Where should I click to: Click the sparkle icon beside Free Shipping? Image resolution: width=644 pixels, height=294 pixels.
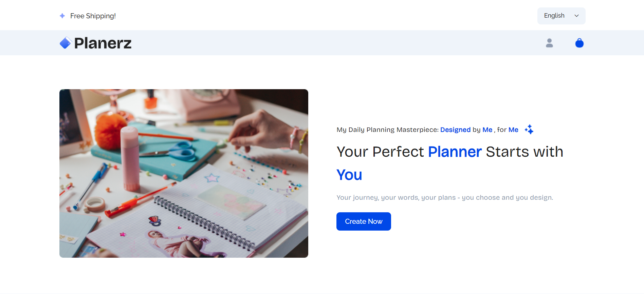pos(62,16)
